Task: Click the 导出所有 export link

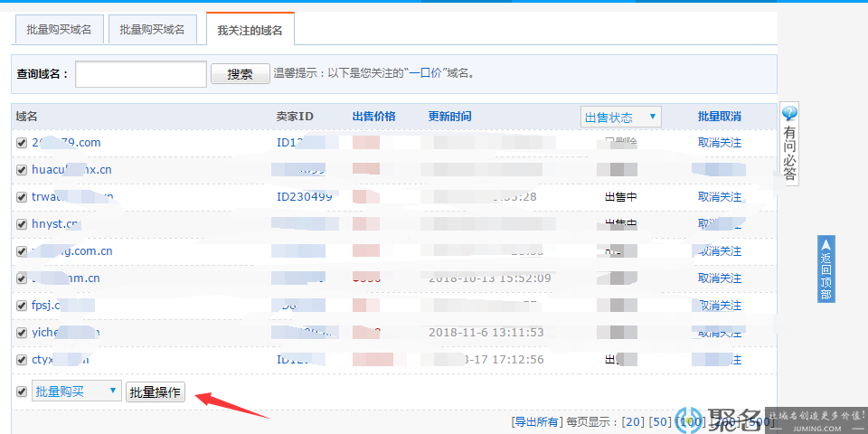Action: (536, 421)
